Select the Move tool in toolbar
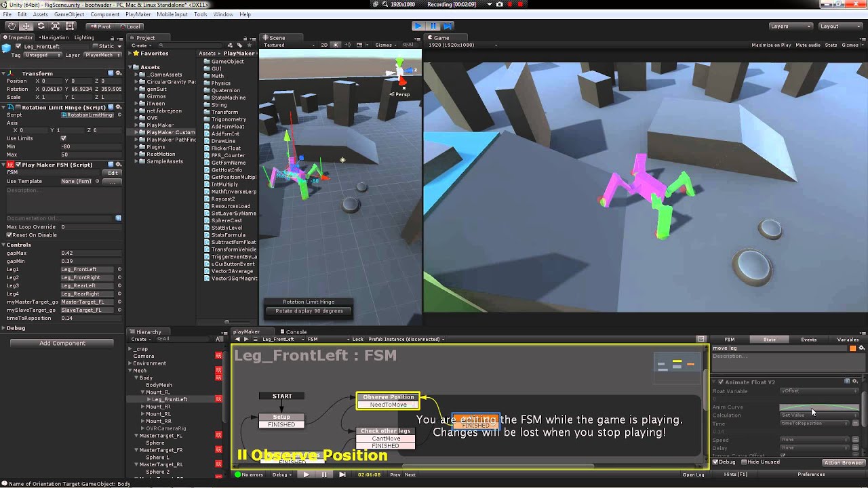This screenshot has height=488, width=868. [x=26, y=26]
